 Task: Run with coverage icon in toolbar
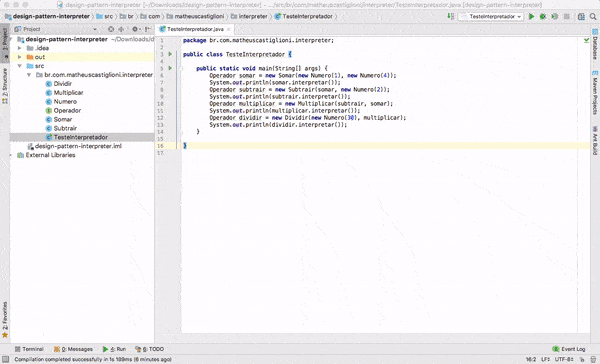click(554, 16)
